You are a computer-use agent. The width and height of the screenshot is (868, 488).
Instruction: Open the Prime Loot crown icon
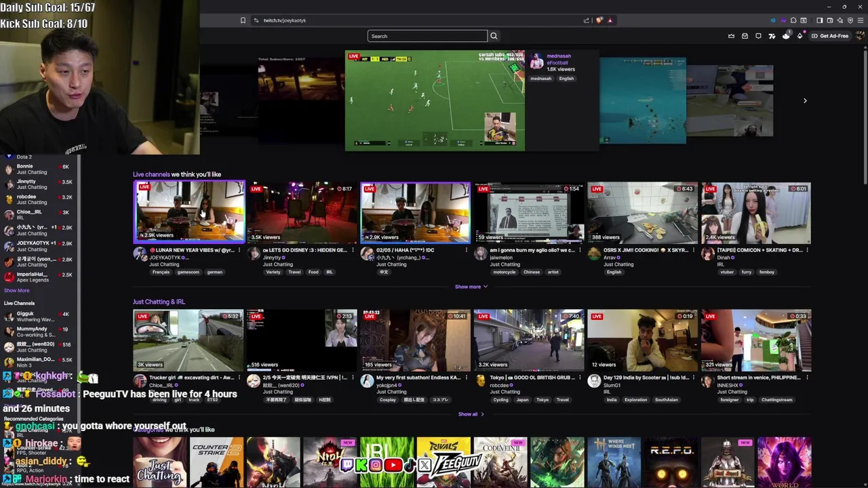point(731,36)
